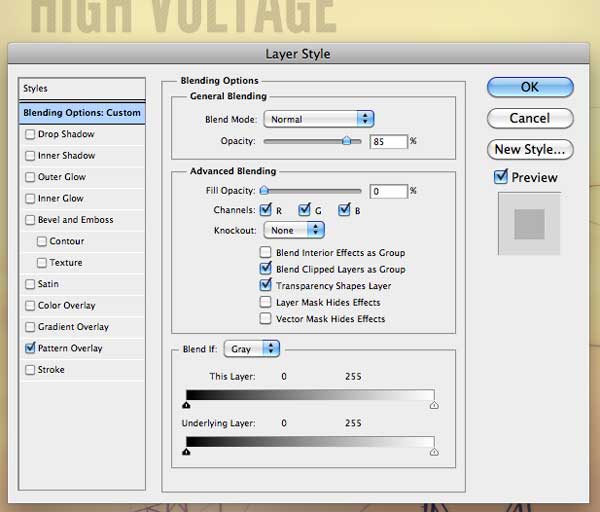Click This Layer white point handle
600x512 pixels.
(x=434, y=405)
